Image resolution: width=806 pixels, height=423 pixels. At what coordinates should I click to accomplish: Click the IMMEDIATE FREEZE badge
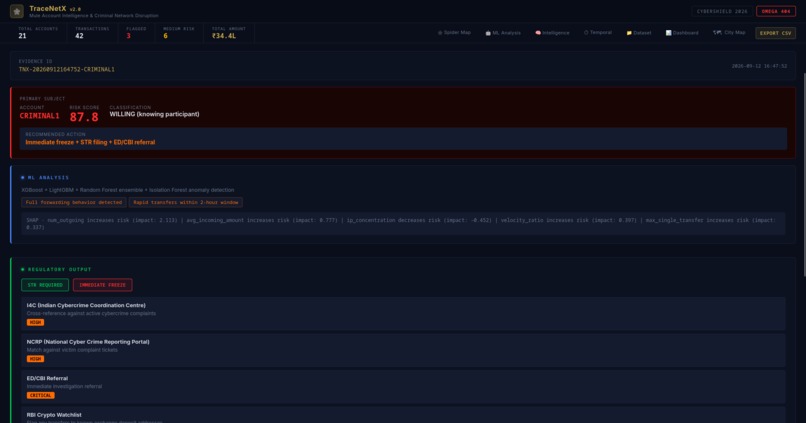(x=102, y=285)
